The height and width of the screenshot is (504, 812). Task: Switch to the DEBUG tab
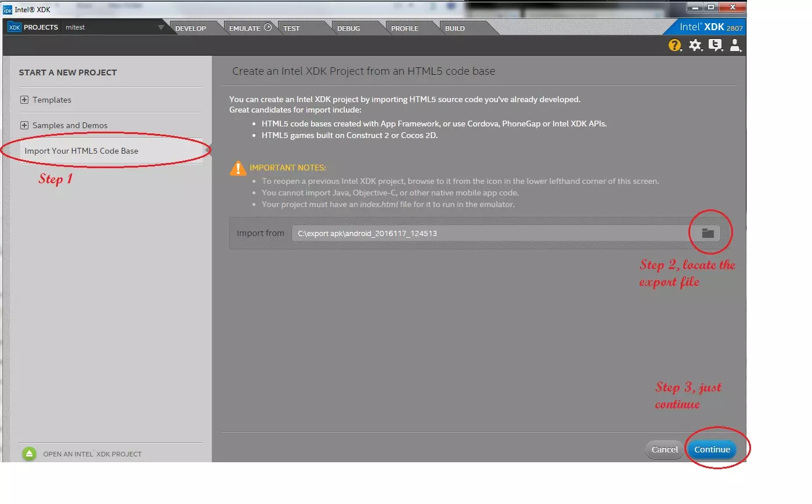[x=348, y=28]
